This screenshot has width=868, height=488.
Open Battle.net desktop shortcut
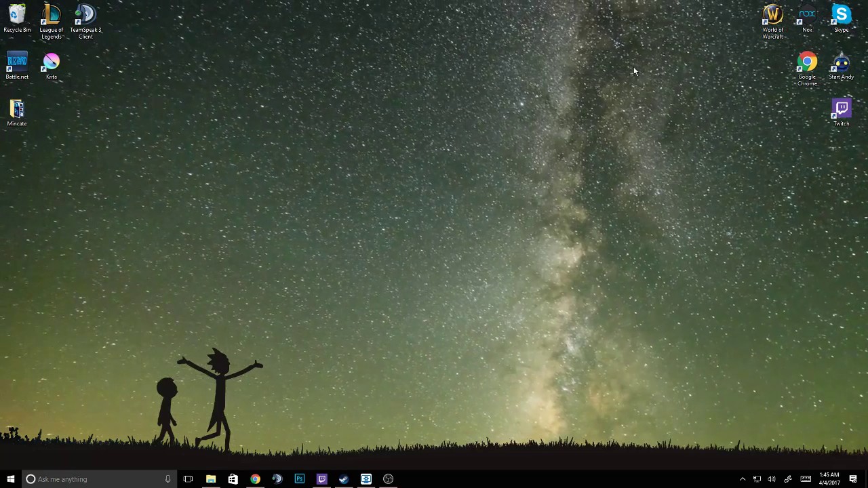pyautogui.click(x=17, y=66)
